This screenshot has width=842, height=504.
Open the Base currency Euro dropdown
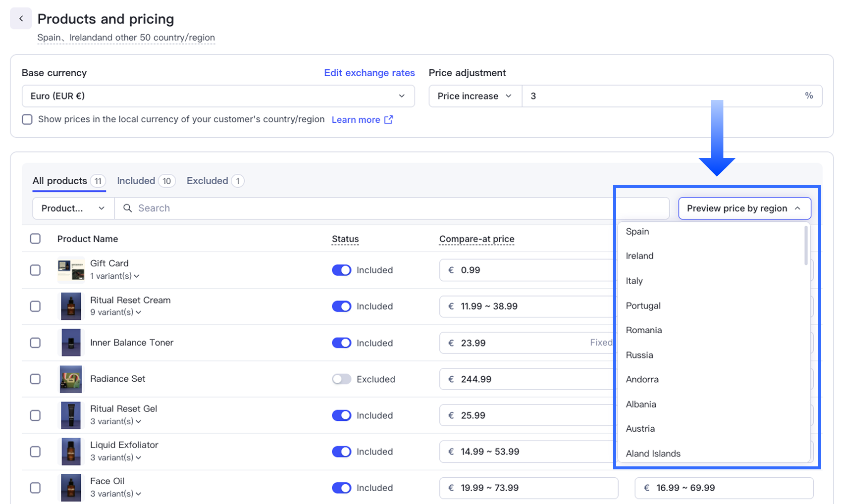point(218,96)
